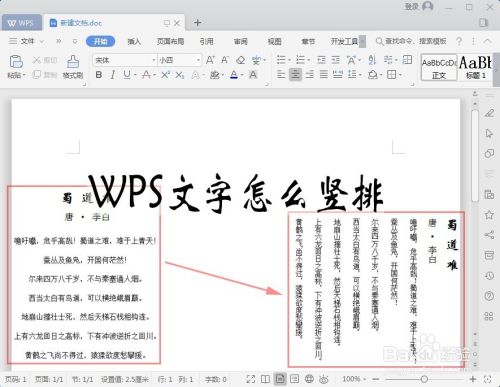Image resolution: width=500 pixels, height=387 pixels.
Task: Open the styles pen icon in right sidebar
Action: coord(489,113)
